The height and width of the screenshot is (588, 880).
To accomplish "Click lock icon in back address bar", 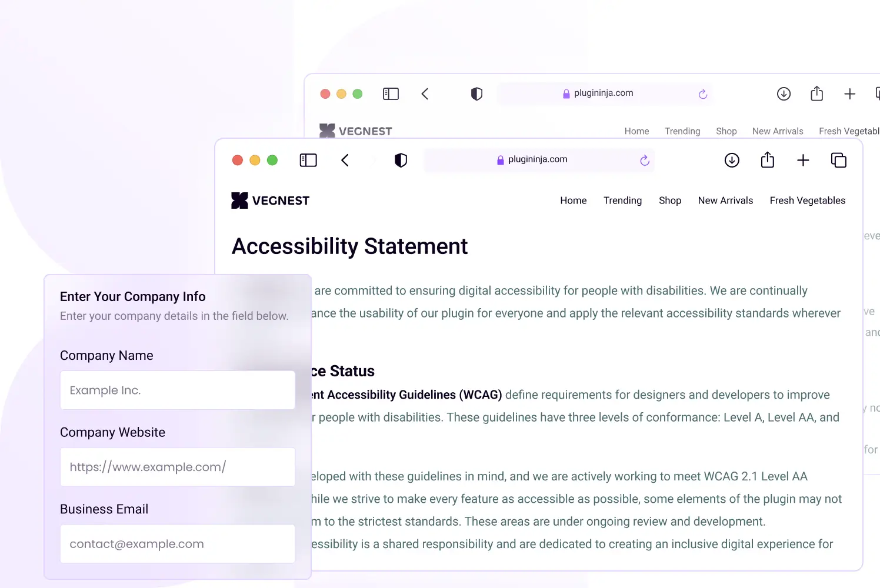I will 566,93.
